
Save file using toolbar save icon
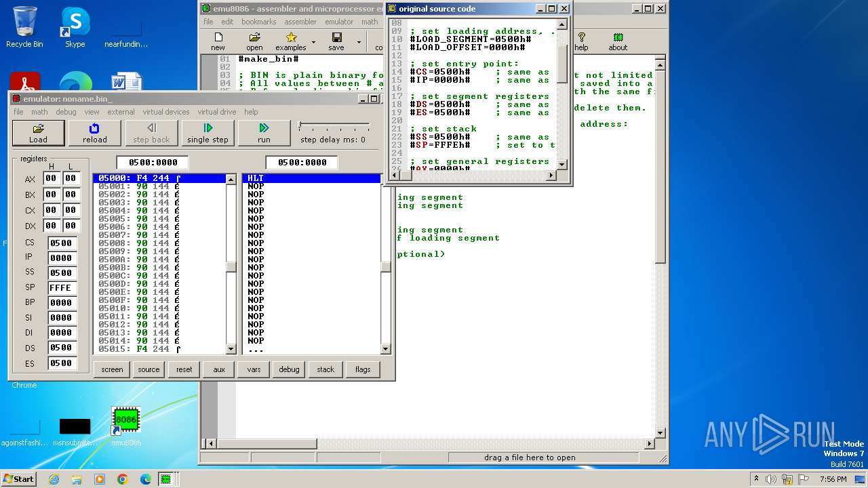[x=336, y=41]
